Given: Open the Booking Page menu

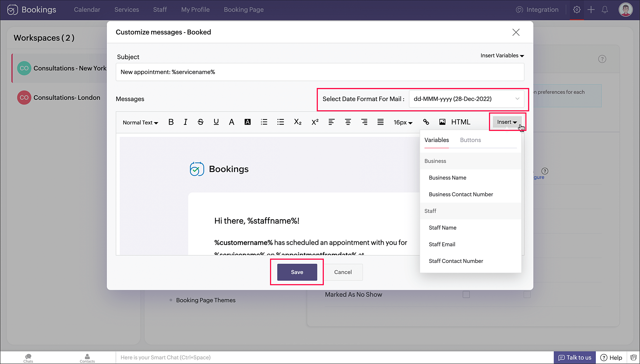Looking at the screenshot, I should pos(244,10).
